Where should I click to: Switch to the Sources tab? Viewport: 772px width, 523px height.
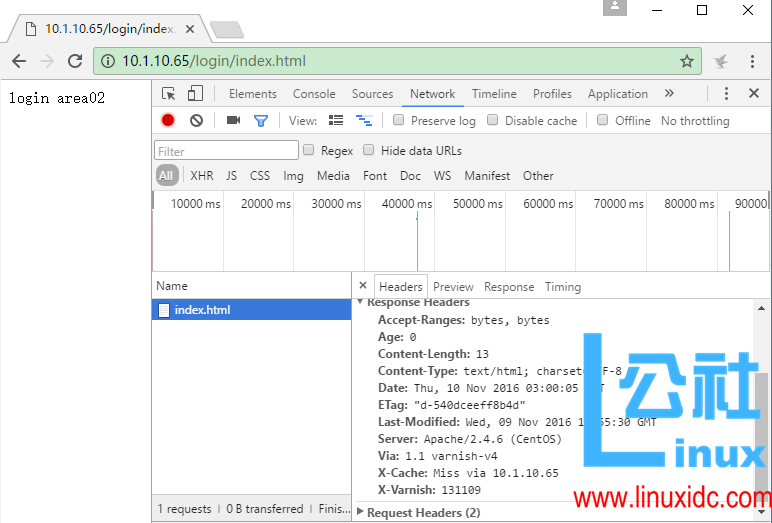(x=372, y=94)
